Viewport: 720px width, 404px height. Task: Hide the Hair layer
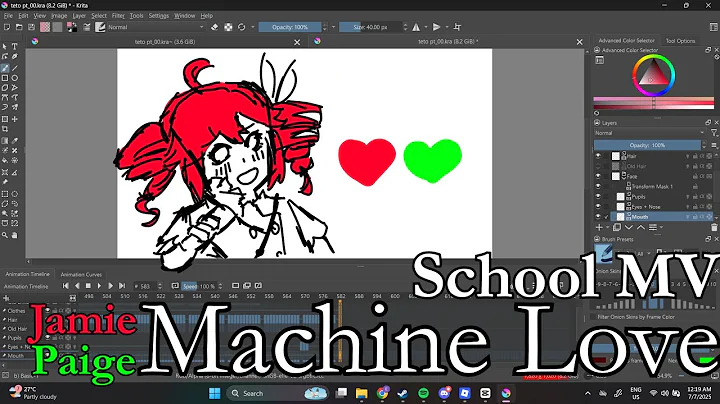point(598,156)
